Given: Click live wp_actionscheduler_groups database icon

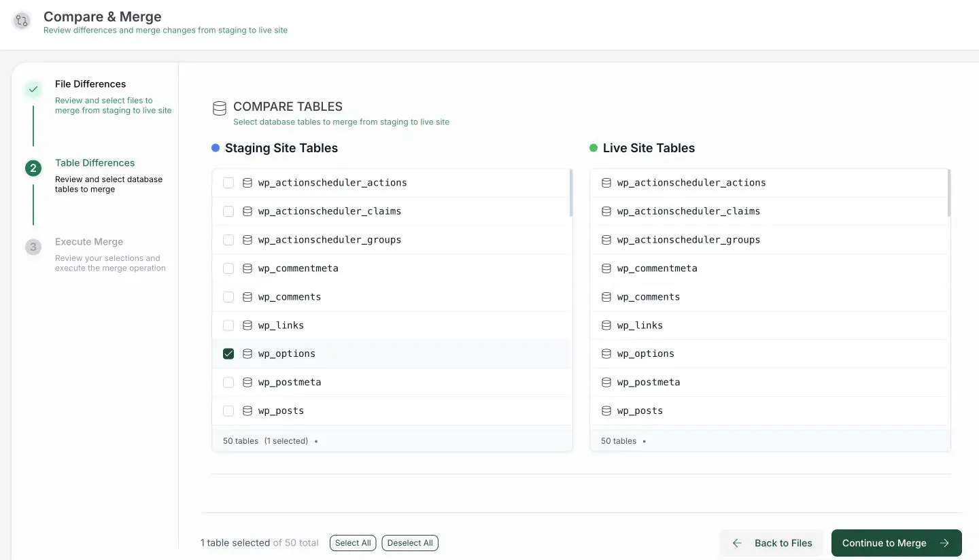Looking at the screenshot, I should [606, 240].
